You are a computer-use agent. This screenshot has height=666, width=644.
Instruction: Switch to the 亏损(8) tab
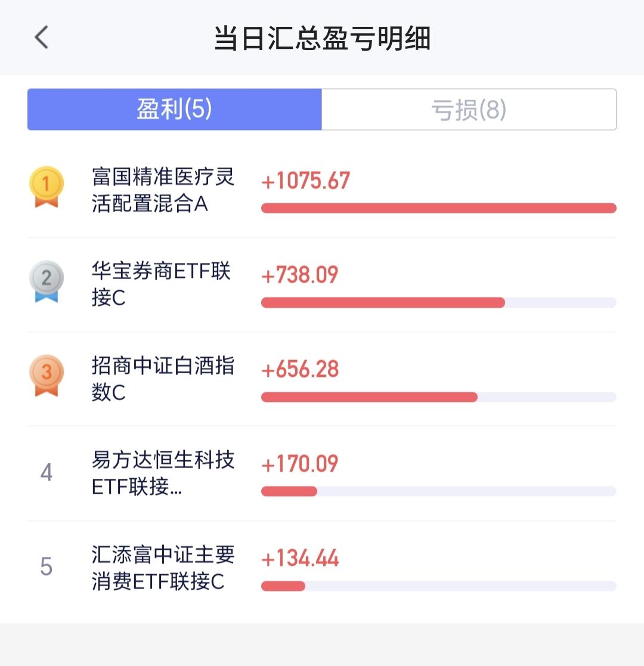coord(469,110)
